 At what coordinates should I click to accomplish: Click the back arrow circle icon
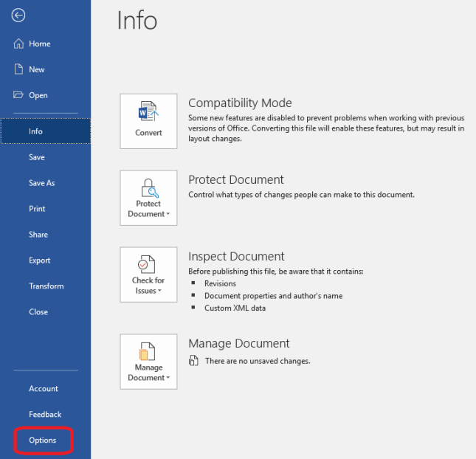19,15
